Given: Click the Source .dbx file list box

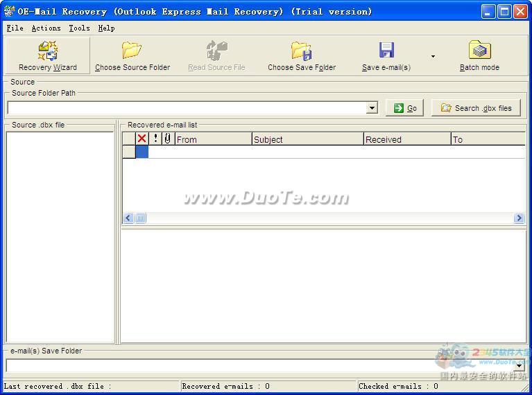Looking at the screenshot, I should click(x=60, y=237).
